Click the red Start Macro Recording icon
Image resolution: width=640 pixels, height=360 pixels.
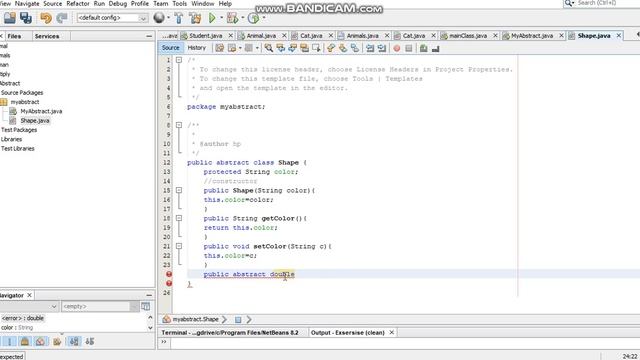click(397, 48)
